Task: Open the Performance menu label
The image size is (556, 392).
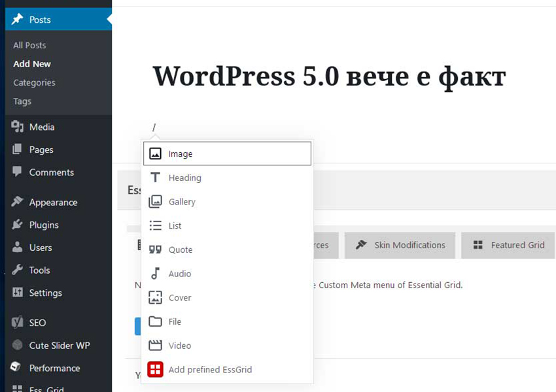Action: (x=54, y=368)
